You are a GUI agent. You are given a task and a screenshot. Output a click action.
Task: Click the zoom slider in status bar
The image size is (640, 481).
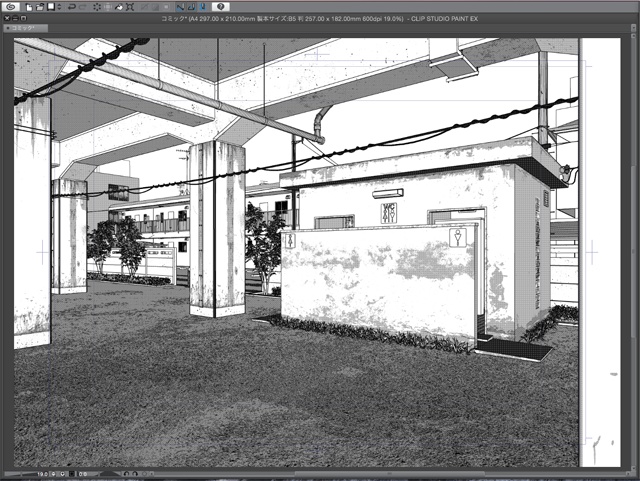coord(20,474)
